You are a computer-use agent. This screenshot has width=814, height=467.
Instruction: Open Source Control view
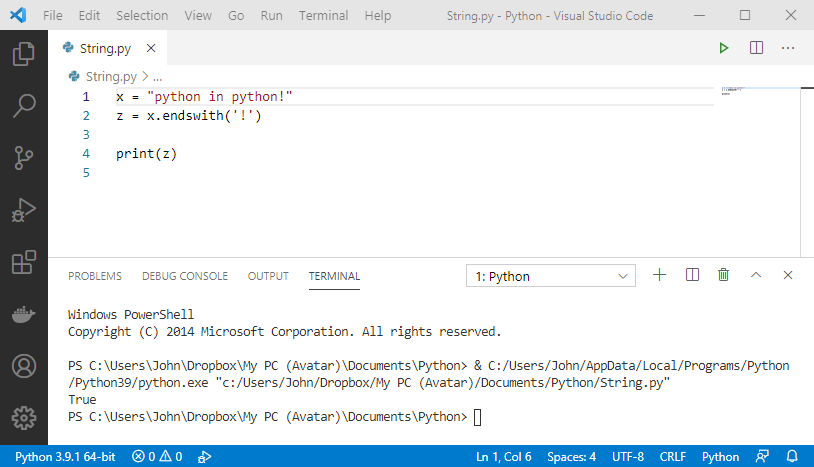pos(23,158)
